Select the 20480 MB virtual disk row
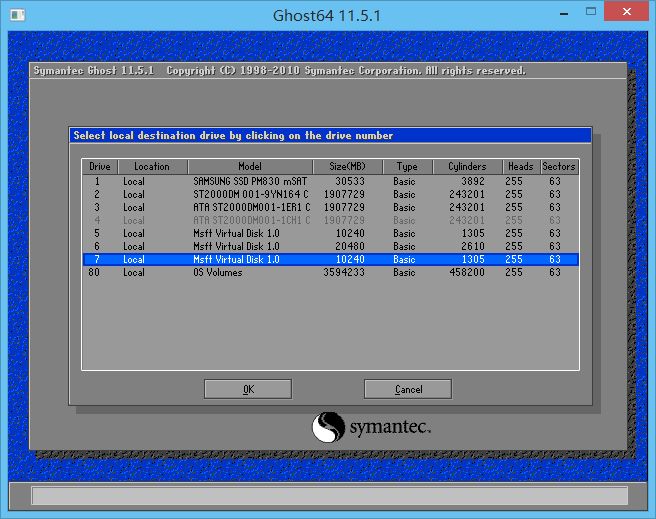656x519 pixels. click(329, 246)
